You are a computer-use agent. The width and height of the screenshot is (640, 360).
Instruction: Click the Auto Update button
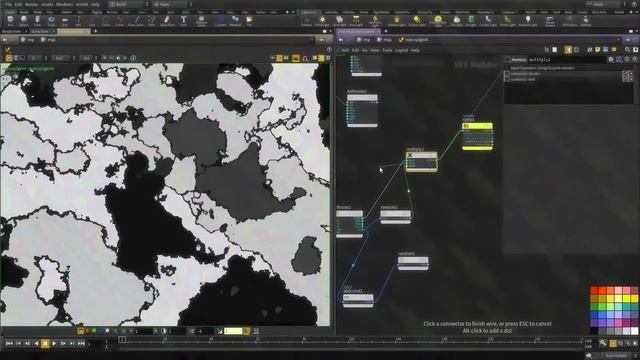tap(616, 356)
